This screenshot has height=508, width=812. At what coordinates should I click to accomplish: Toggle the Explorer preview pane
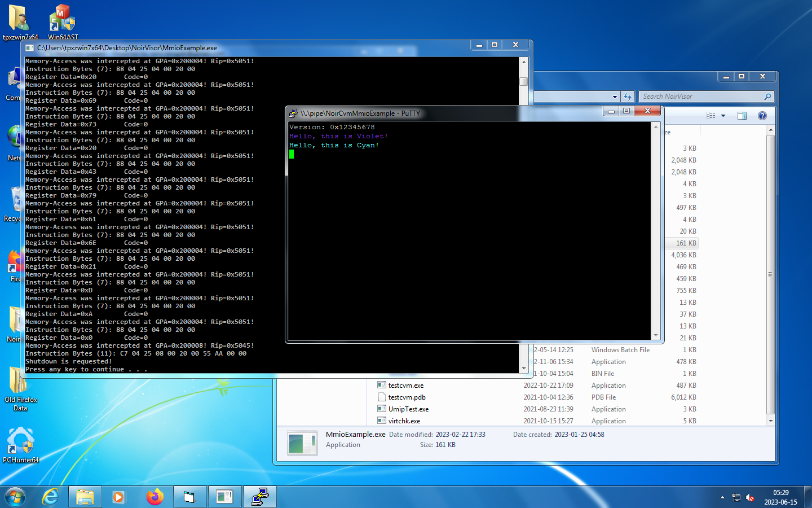pos(742,116)
